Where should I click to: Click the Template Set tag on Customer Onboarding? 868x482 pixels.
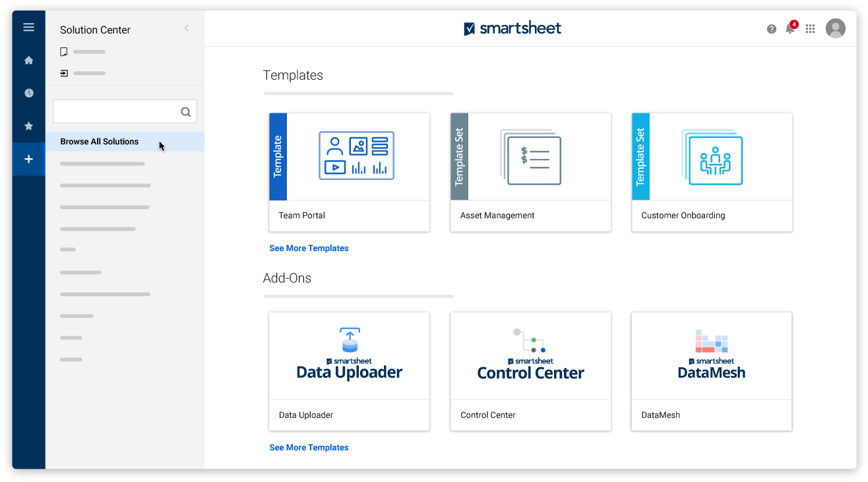(640, 157)
